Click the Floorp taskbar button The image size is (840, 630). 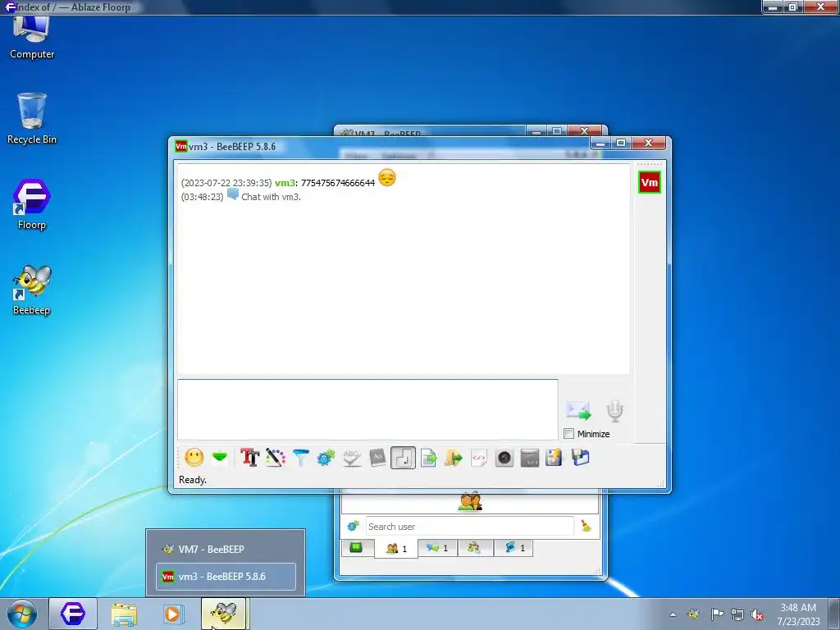point(73,614)
